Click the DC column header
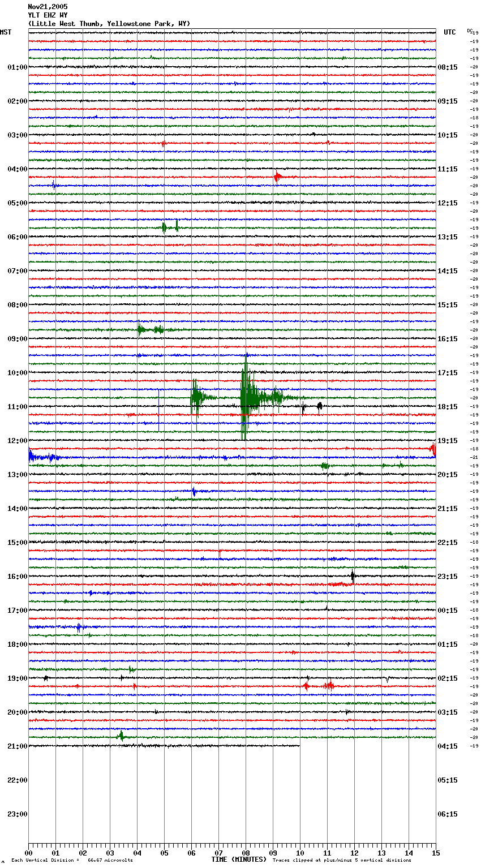The image size is (481, 868). click(x=470, y=31)
